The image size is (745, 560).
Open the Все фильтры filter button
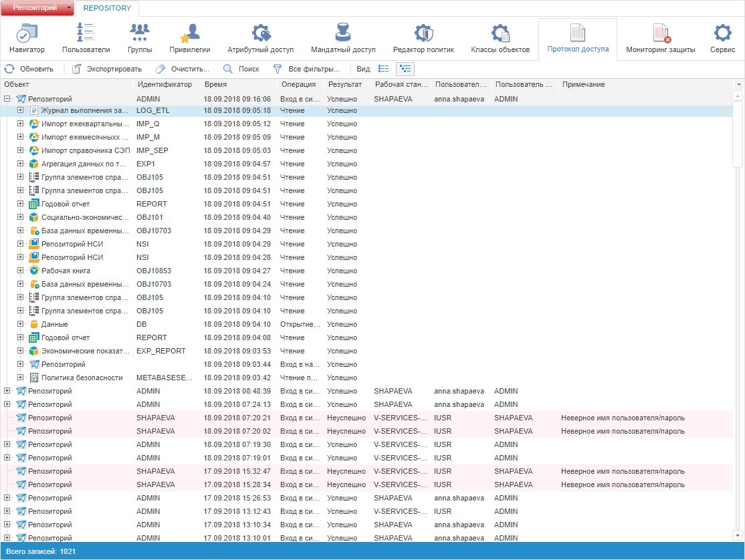pyautogui.click(x=306, y=69)
